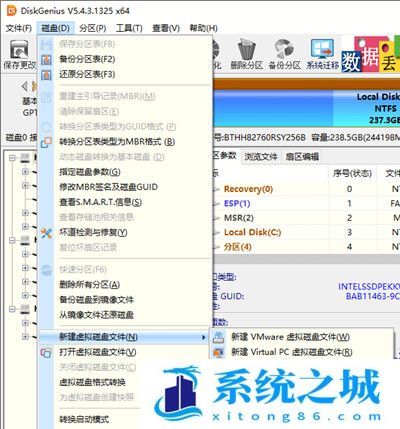
Task: Click the VMware virtual disk submenu icon
Action: click(219, 337)
